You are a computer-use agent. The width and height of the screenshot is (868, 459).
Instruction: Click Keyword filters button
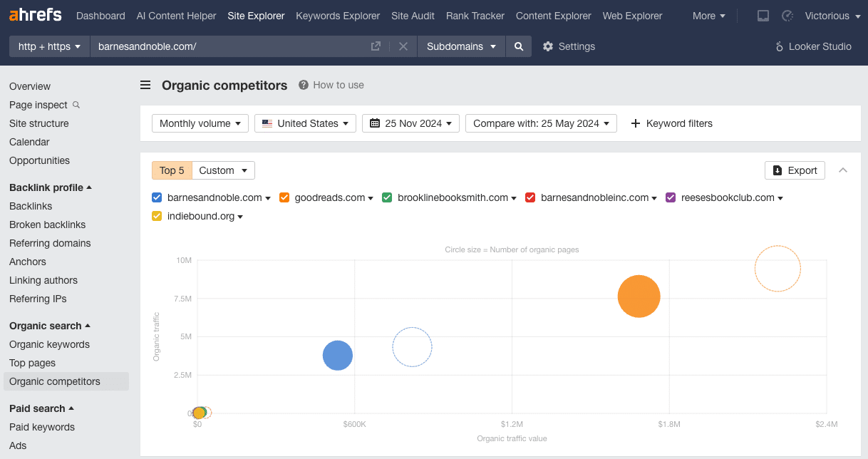click(671, 123)
